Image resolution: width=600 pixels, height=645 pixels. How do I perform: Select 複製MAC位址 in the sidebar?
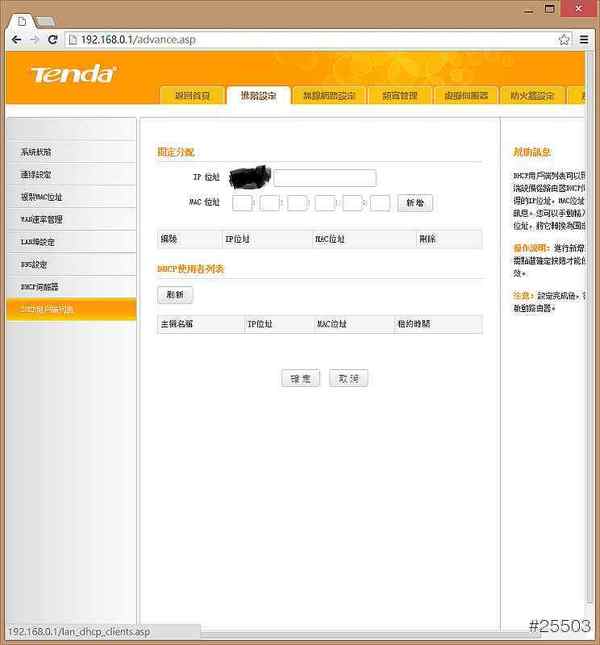pyautogui.click(x=72, y=197)
